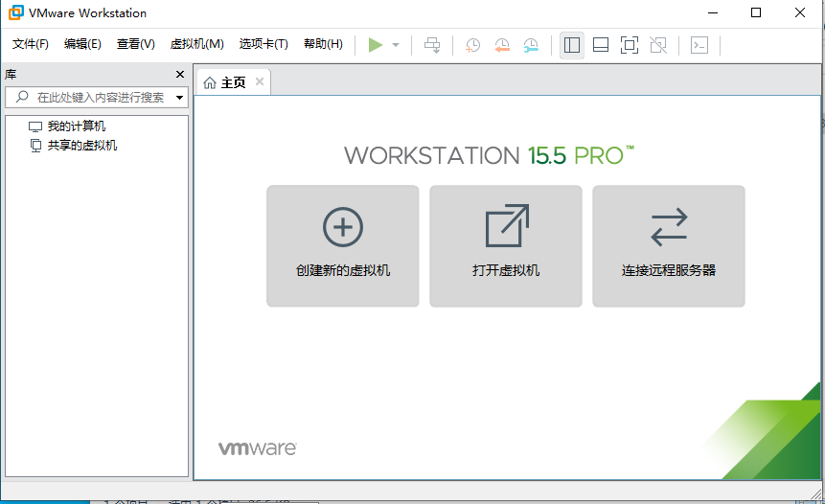Click the take snapshot icon

472,45
